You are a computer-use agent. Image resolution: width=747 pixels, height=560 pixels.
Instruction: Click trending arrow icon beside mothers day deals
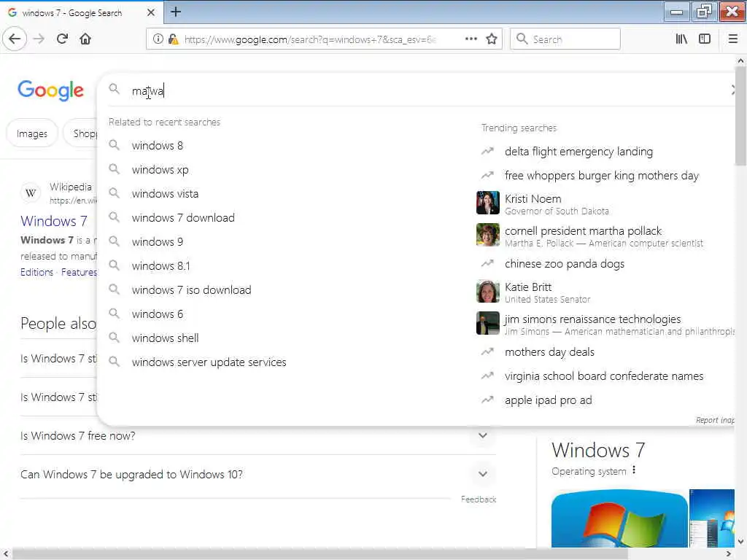[487, 351]
